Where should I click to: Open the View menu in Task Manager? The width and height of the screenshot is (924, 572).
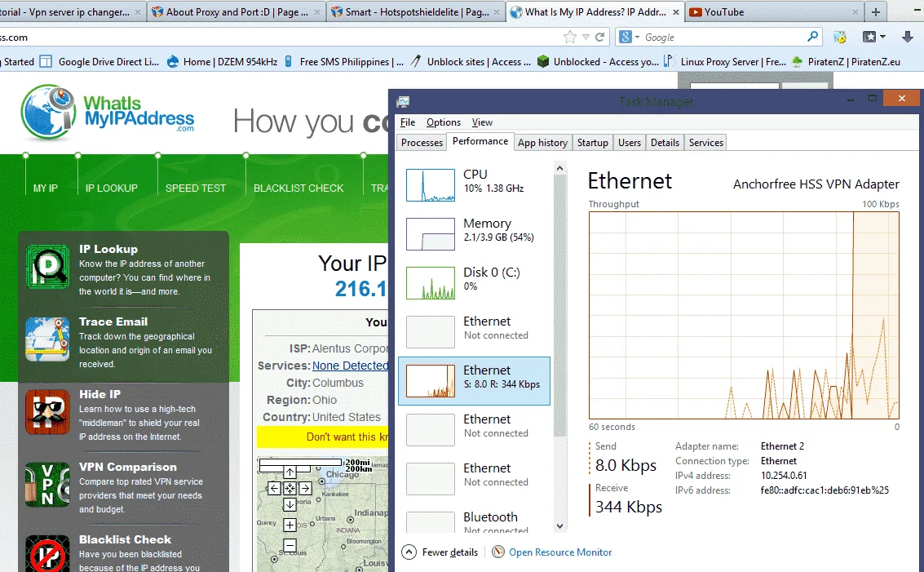pyautogui.click(x=482, y=122)
